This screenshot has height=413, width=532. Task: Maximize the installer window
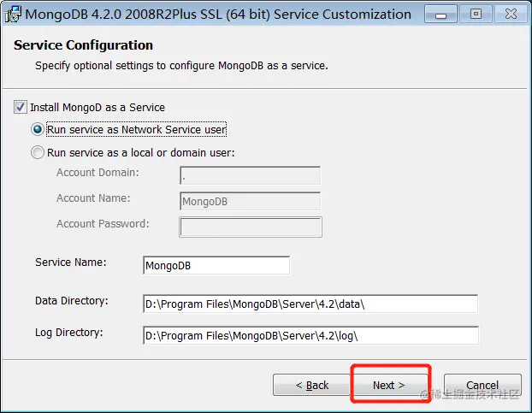[476, 14]
